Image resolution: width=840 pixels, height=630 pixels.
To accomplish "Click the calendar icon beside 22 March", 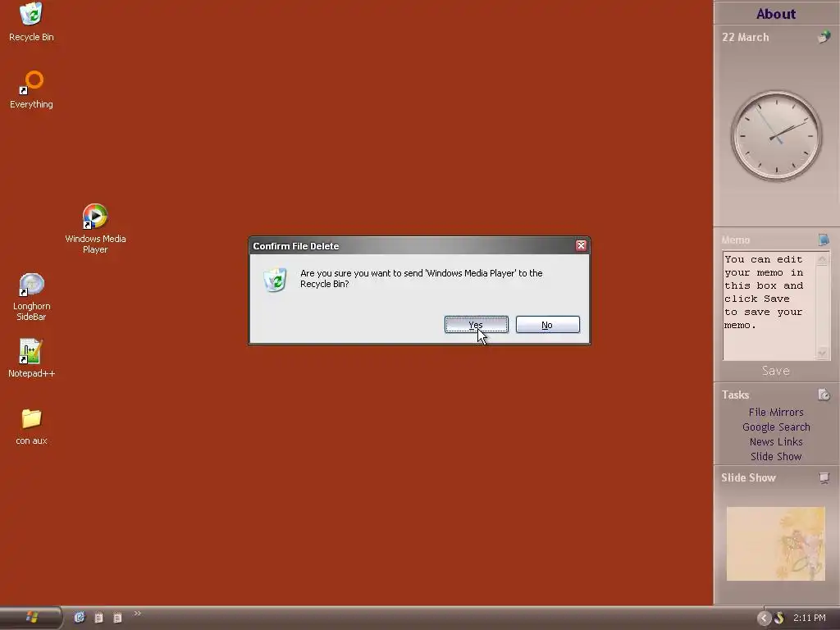I will coord(824,37).
